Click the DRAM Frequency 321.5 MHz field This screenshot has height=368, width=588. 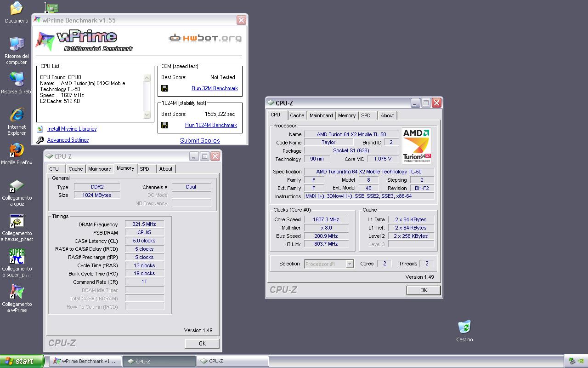tap(144, 224)
